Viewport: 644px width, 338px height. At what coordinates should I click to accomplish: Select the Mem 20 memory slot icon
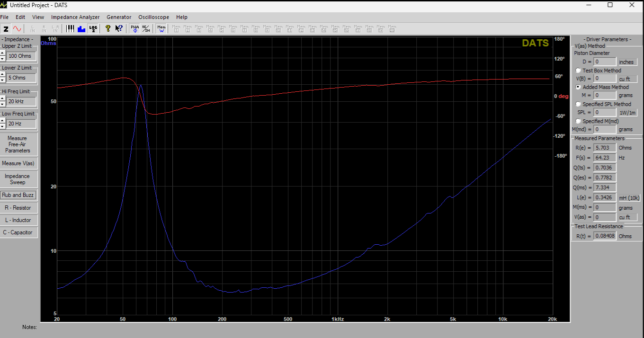tap(392, 28)
